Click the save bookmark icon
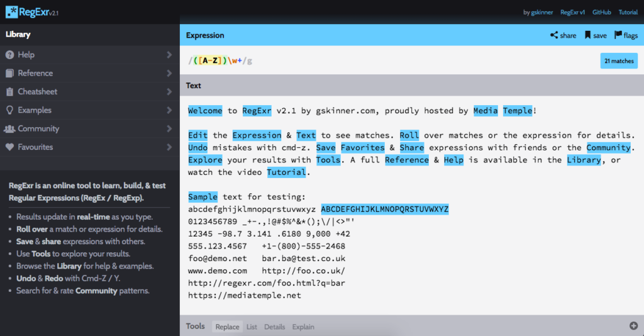Screen dimensions: 644x336 click(587, 35)
